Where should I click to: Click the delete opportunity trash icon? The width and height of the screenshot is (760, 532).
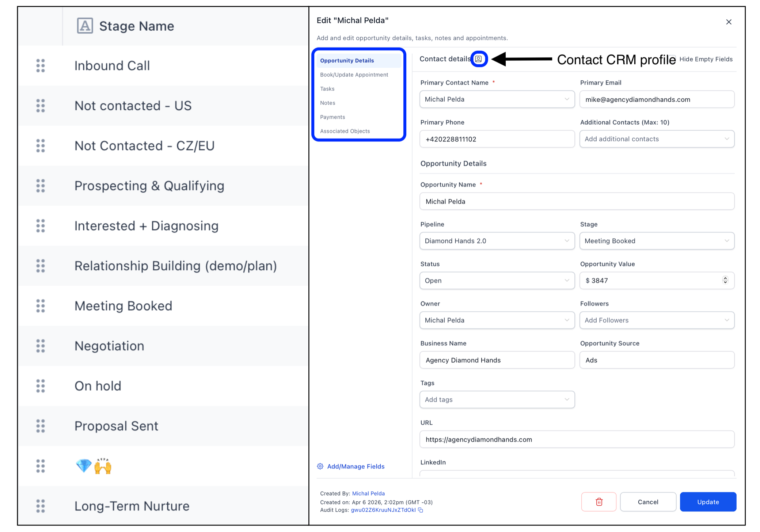point(598,502)
